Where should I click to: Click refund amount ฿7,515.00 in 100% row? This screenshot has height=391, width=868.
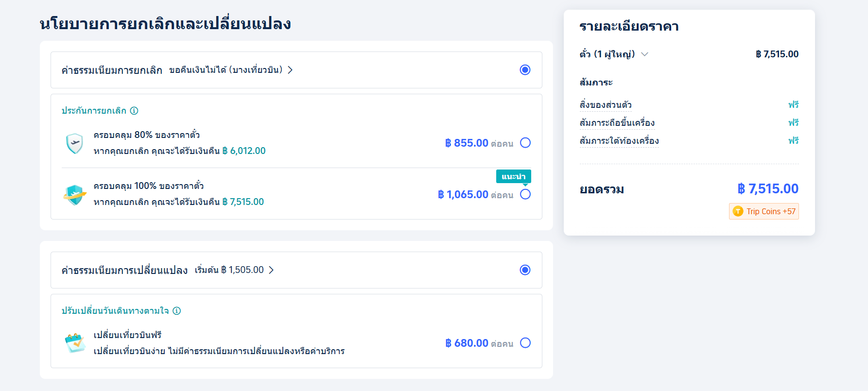pos(243,202)
